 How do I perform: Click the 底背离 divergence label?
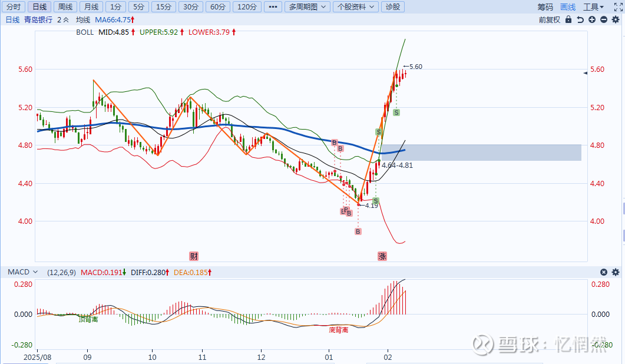click(x=338, y=330)
